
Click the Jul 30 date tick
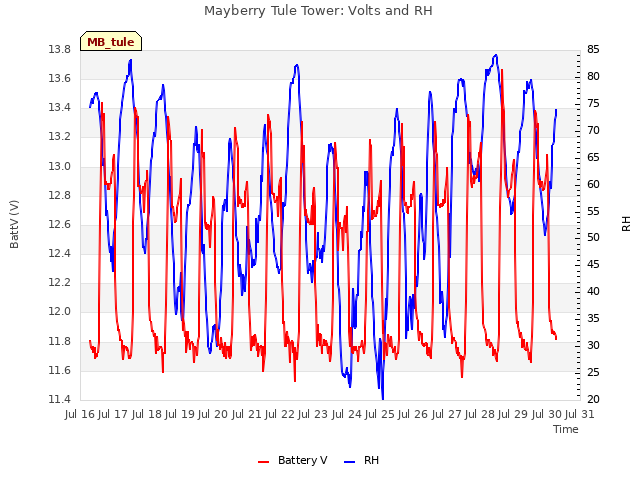(547, 414)
